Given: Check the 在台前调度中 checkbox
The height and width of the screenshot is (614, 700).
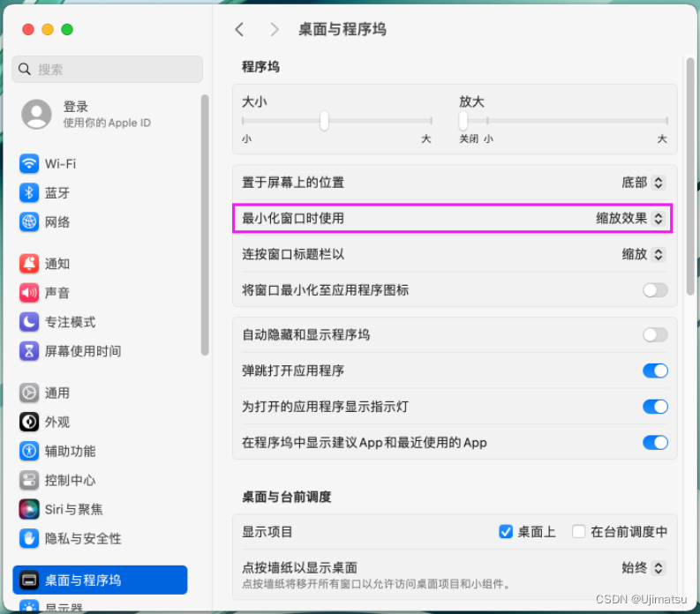Looking at the screenshot, I should click(578, 531).
